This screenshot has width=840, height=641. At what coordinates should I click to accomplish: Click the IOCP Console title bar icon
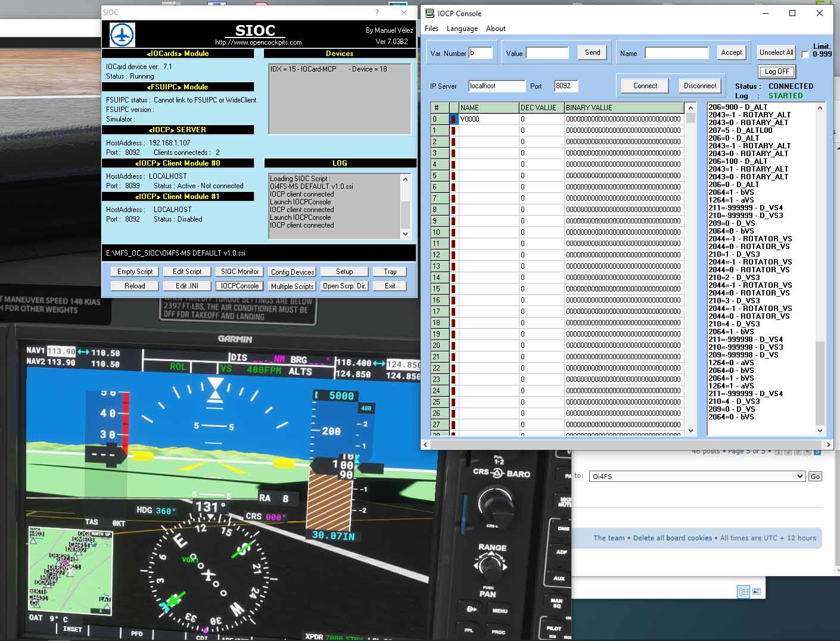(429, 13)
